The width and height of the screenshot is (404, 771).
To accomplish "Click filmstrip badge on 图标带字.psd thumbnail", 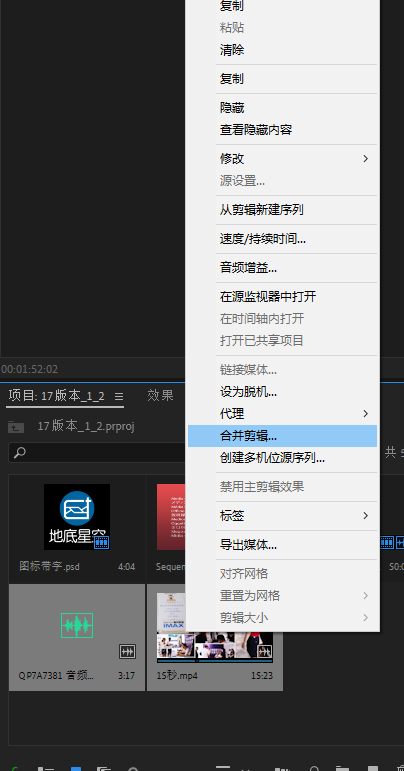I will (x=101, y=542).
